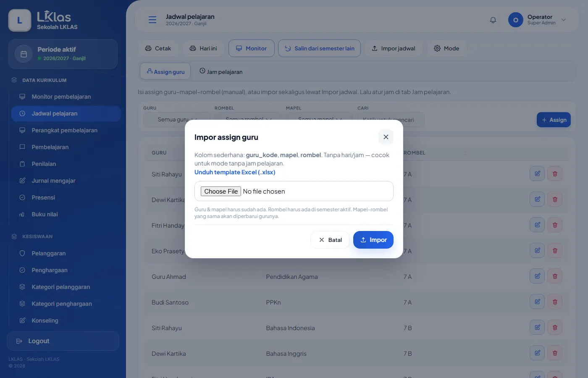Edit the Siti Rahayu 7 B assignment
Screen dimensions: 588x378
537,328
